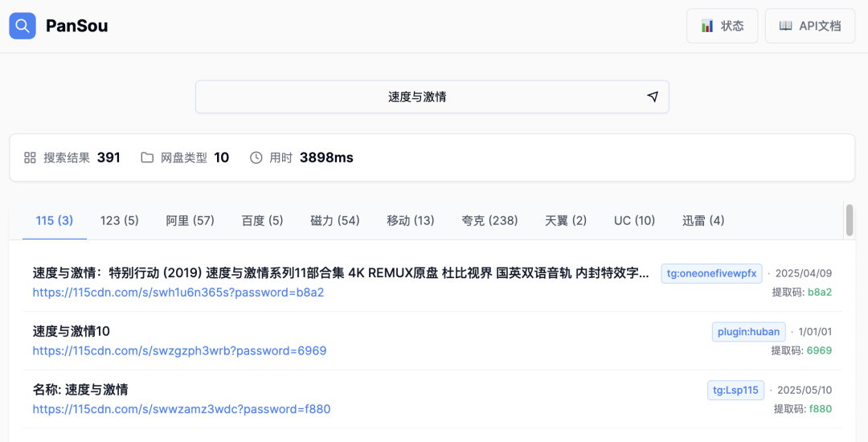The image size is (868, 442).
Task: Open the API文档 button
Action: (x=809, y=26)
